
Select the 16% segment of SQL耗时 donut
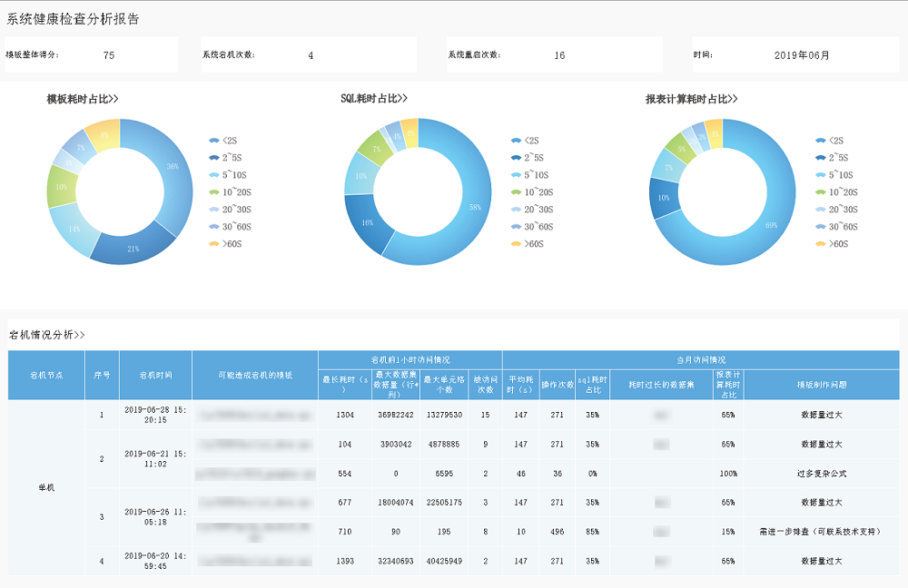click(367, 222)
